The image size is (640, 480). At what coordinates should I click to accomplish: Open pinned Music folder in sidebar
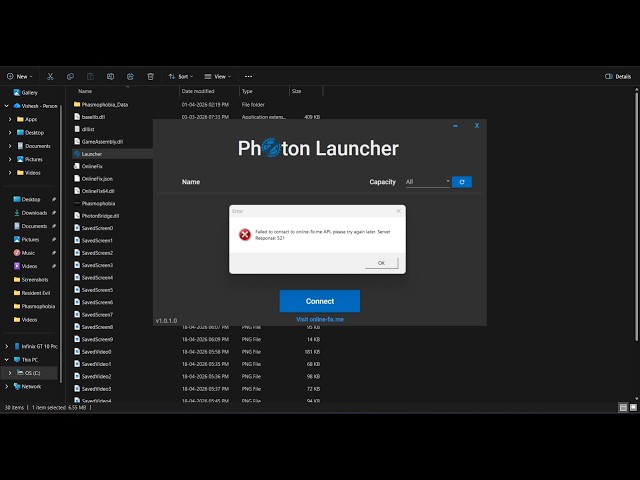(x=28, y=253)
